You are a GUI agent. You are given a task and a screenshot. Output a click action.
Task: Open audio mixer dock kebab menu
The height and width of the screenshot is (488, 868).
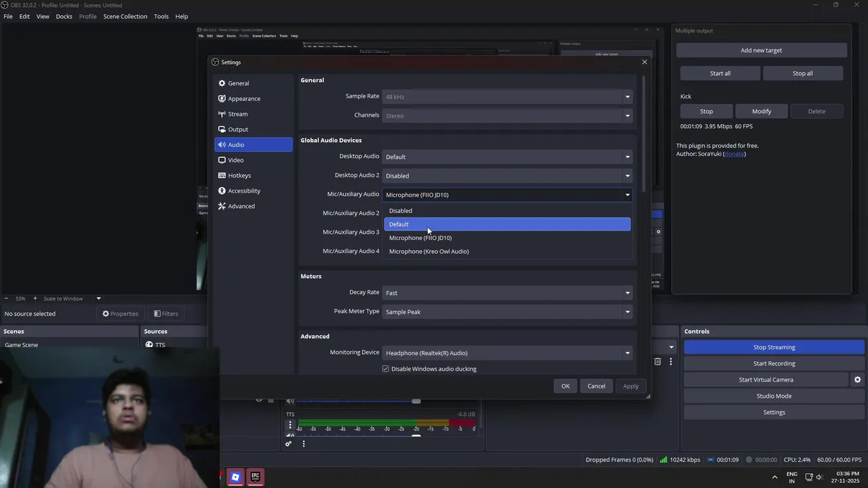304,444
